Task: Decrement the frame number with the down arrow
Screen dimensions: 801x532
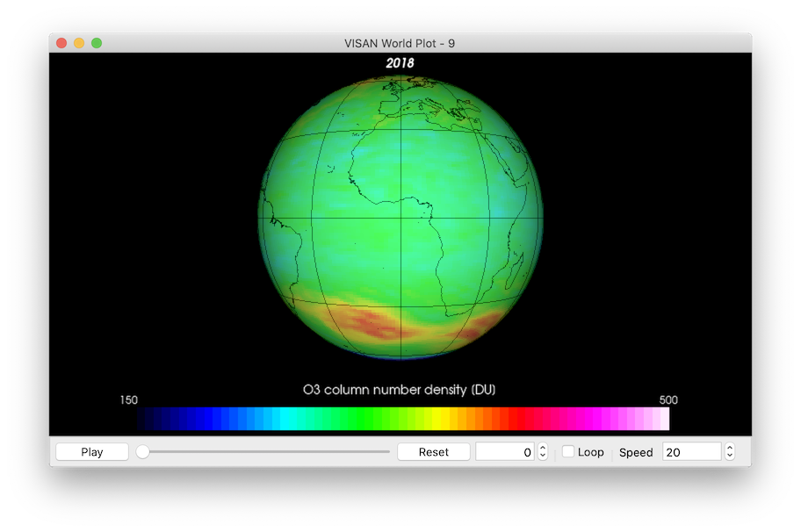Action: 543,456
